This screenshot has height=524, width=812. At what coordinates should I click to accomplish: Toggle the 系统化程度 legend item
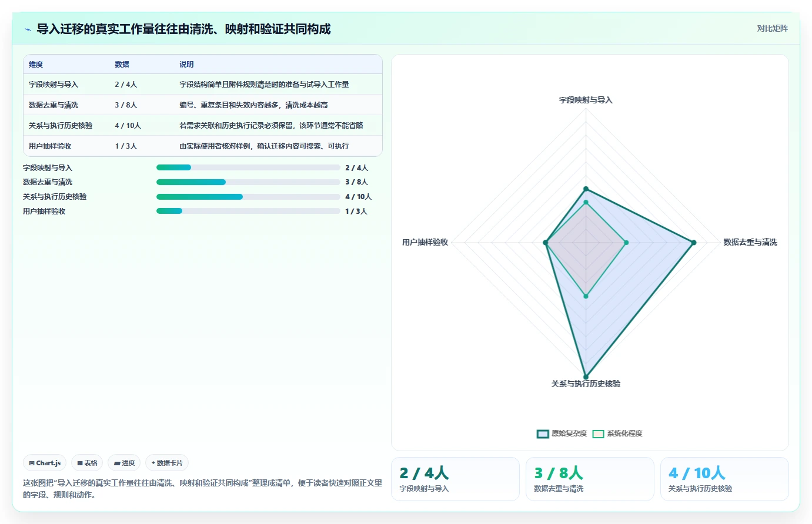617,434
